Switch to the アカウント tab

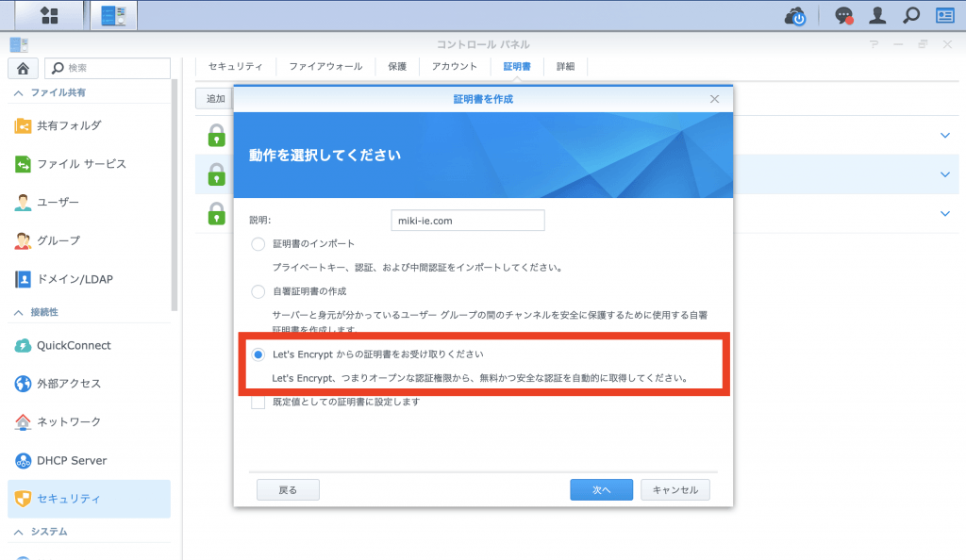(453, 67)
